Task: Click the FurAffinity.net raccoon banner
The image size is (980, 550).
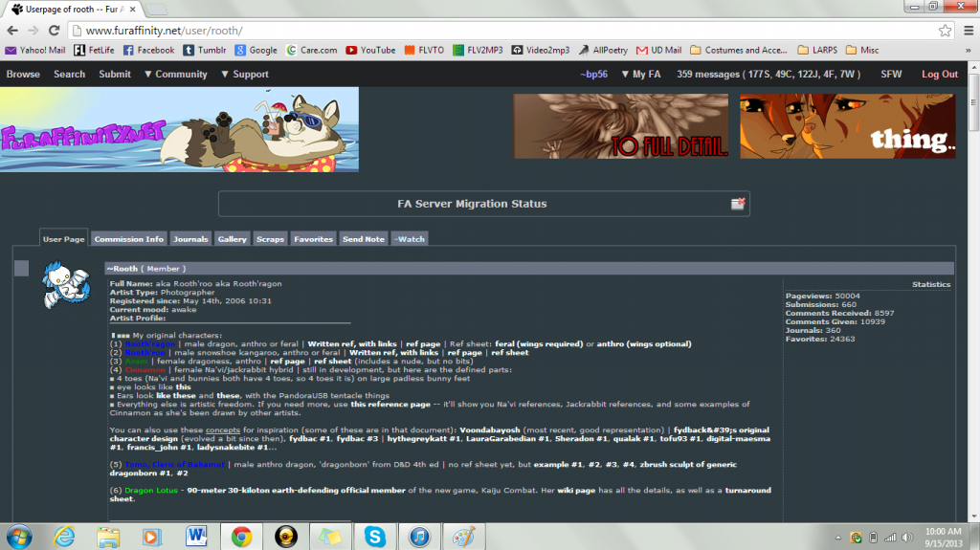Action: [179, 129]
